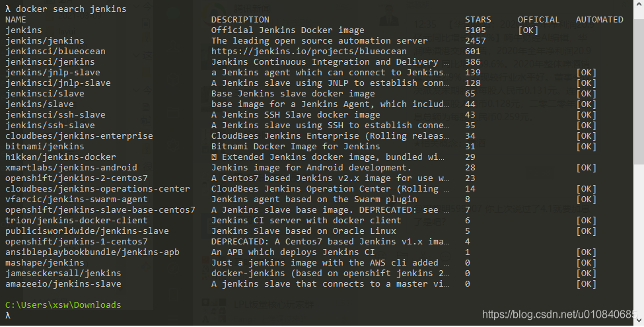The width and height of the screenshot is (644, 327).
Task: Click 'A Jenkins SSH Slave docker image'
Action: [x=296, y=115]
